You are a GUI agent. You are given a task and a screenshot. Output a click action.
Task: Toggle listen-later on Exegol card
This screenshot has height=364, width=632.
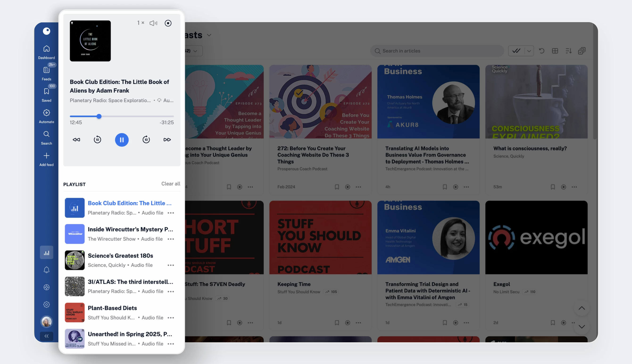pyautogui.click(x=564, y=323)
